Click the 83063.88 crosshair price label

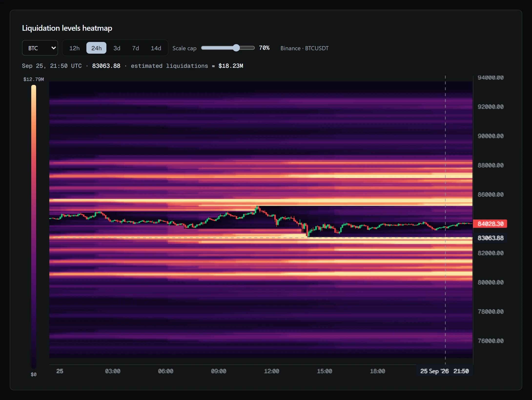[x=490, y=238]
